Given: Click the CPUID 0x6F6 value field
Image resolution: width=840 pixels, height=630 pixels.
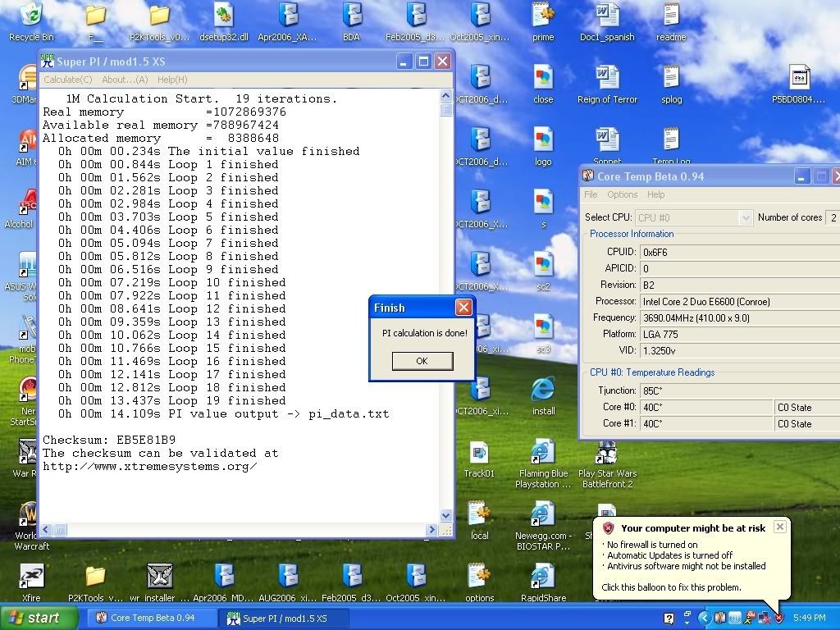Looking at the screenshot, I should click(740, 252).
